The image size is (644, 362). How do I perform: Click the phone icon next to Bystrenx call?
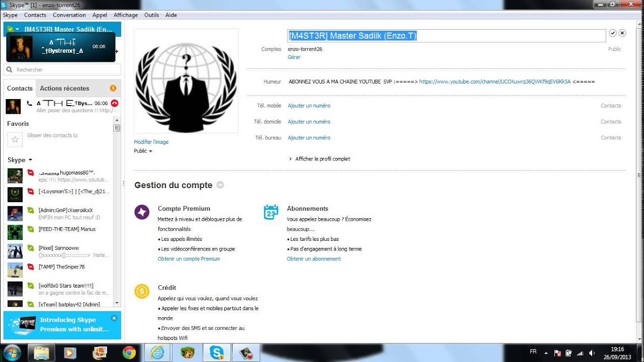(x=30, y=103)
